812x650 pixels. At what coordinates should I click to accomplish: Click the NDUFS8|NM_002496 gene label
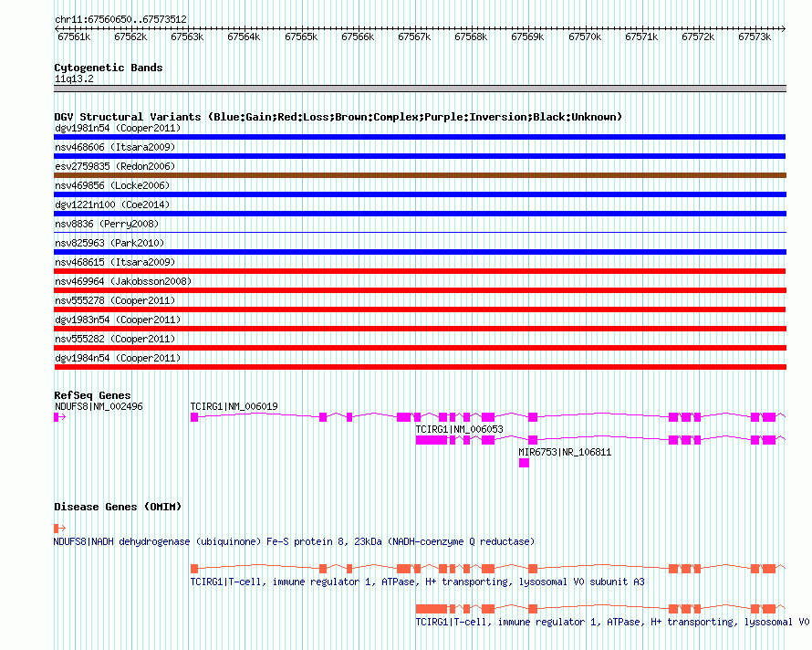99,406
